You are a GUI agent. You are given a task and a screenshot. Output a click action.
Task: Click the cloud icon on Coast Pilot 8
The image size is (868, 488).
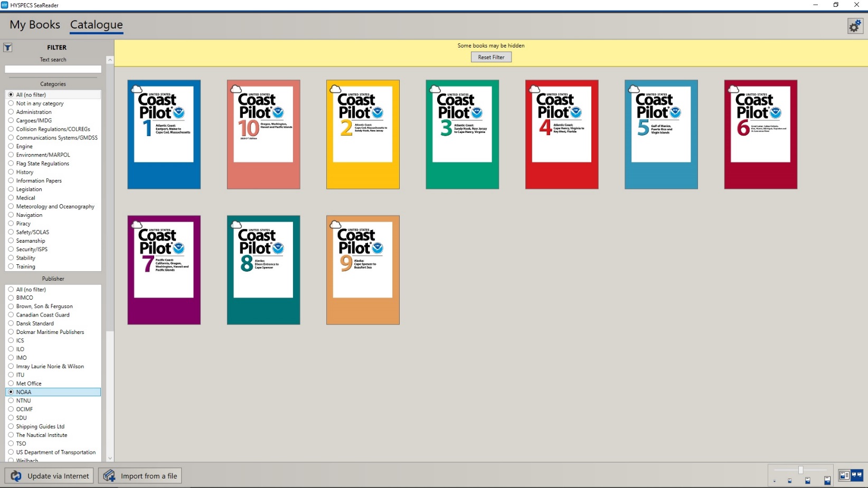[x=236, y=225]
